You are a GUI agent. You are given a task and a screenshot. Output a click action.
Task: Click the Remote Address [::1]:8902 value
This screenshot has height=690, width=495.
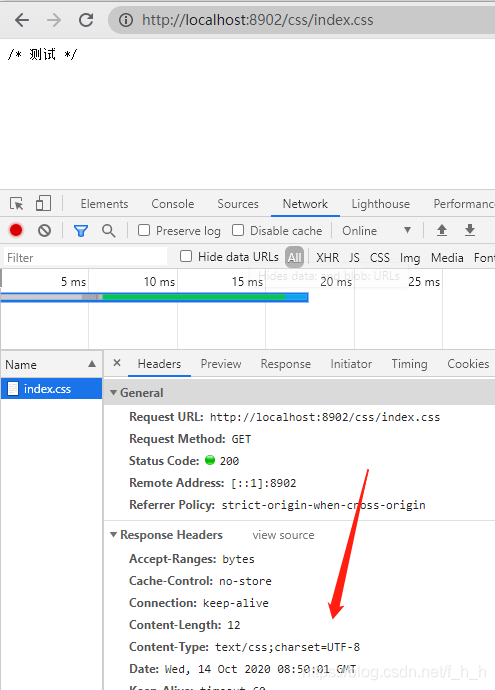click(x=264, y=483)
